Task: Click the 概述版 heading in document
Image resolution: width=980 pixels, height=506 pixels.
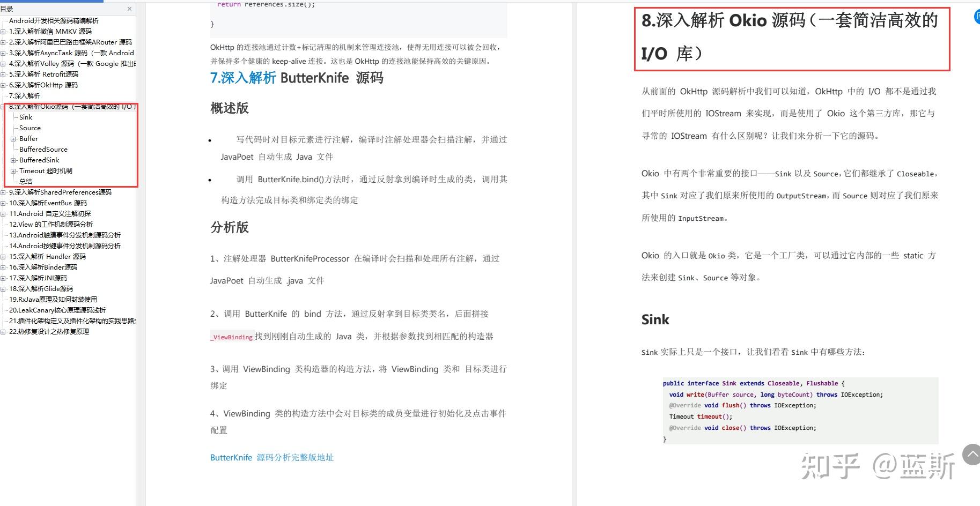Action: (x=230, y=108)
